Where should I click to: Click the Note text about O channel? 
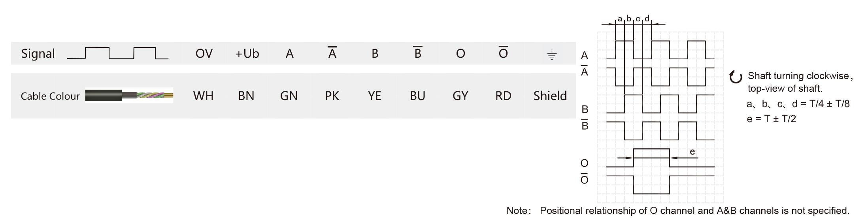click(x=677, y=211)
